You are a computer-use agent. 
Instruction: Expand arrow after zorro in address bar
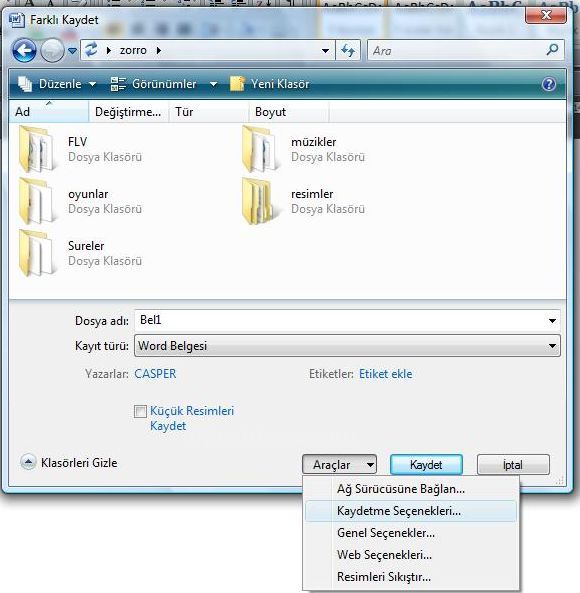[x=159, y=50]
